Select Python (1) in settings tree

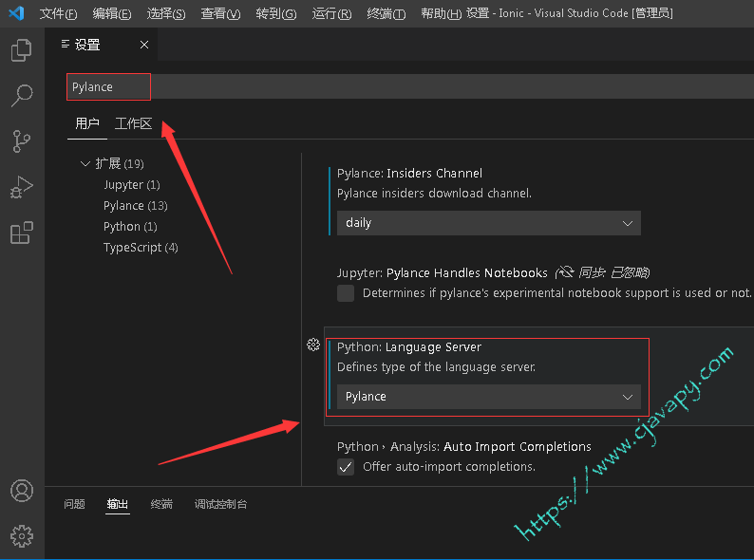click(130, 227)
